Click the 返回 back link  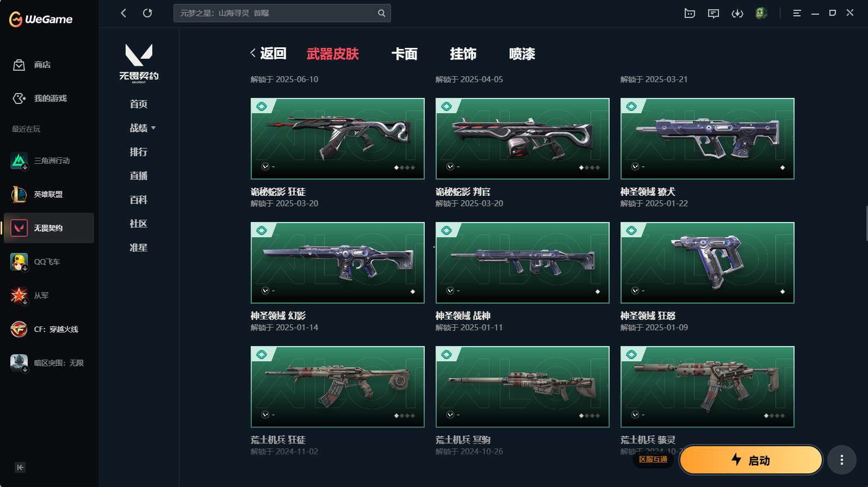click(268, 53)
